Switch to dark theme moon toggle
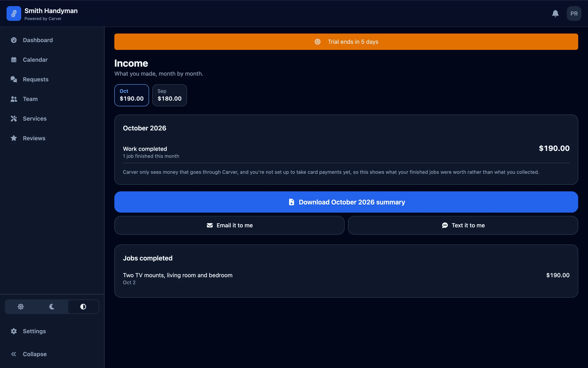This screenshot has width=588, height=368. 52,307
